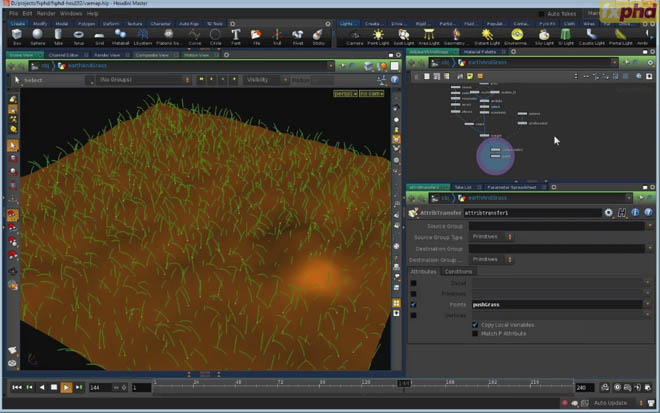Select the Circle shelf tool
660x413 pixels.
coord(215,36)
